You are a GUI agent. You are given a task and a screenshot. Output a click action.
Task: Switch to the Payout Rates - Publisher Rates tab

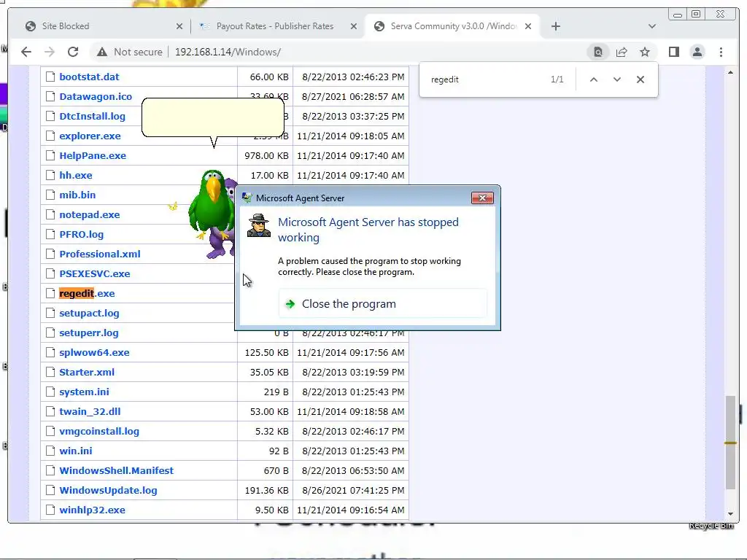click(x=278, y=26)
